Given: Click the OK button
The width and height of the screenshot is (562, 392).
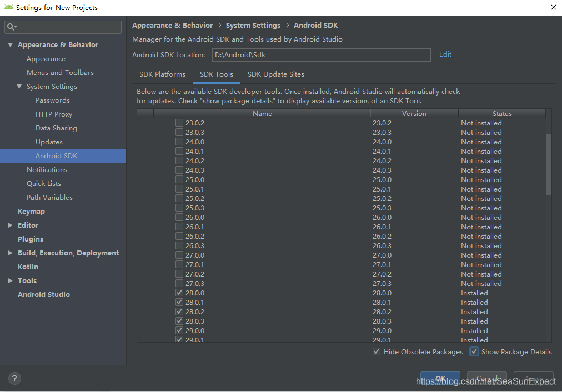Looking at the screenshot, I should pos(440,378).
